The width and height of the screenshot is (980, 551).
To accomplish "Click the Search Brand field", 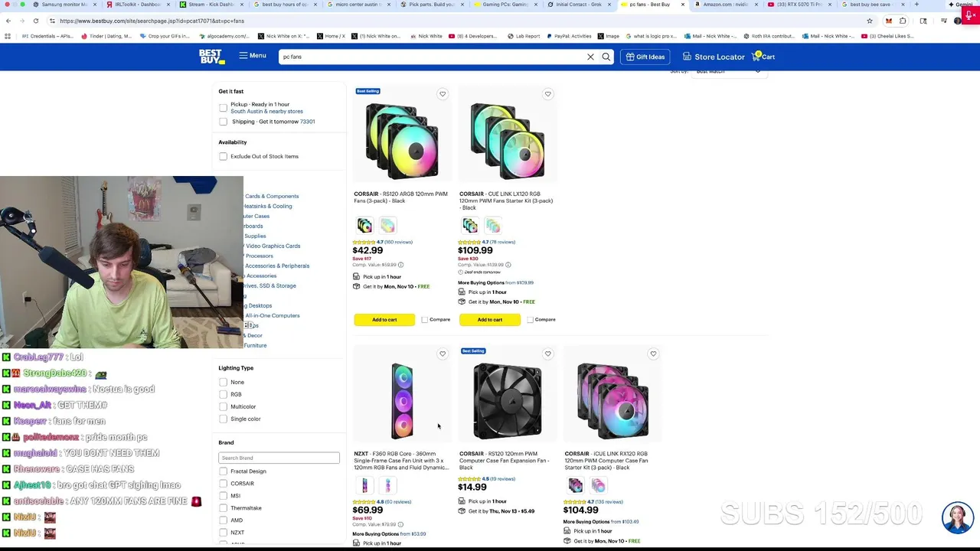I will [279, 458].
